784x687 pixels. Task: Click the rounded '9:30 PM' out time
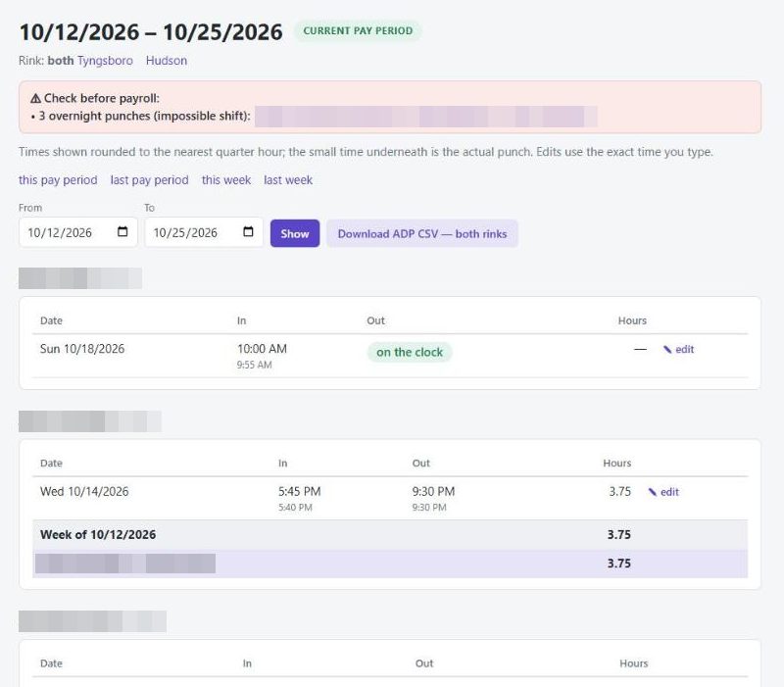(x=433, y=492)
